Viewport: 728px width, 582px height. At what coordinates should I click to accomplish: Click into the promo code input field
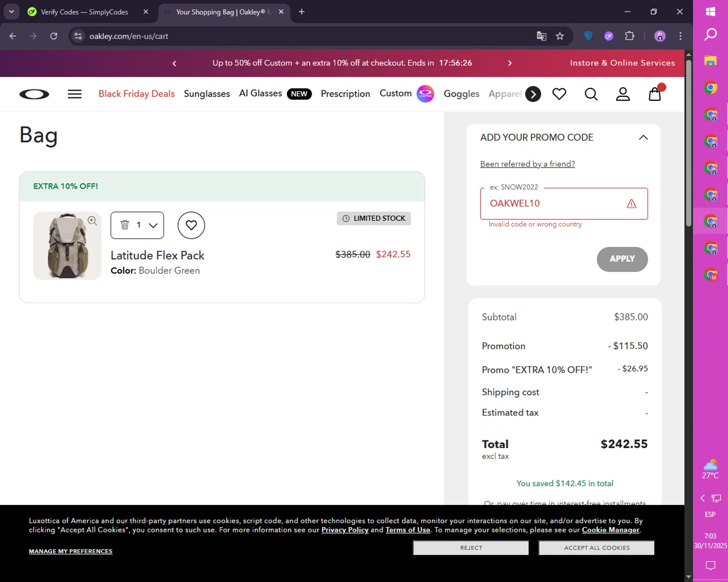click(564, 204)
